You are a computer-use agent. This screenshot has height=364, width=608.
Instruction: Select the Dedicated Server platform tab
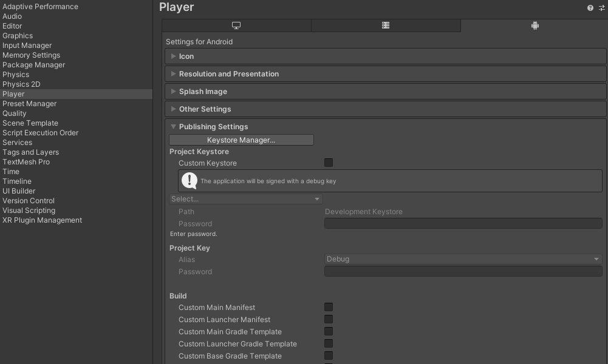[x=386, y=25]
